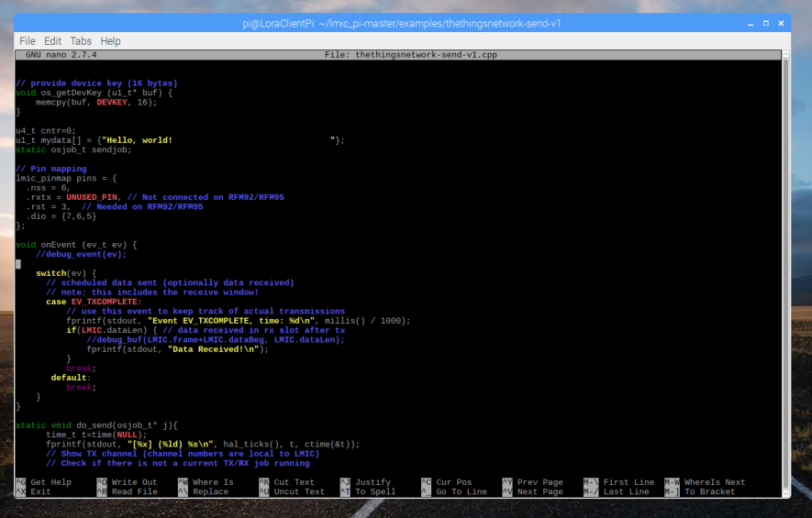The width and height of the screenshot is (812, 518).
Task: Click the scrollbar down arrow
Action: point(785,492)
